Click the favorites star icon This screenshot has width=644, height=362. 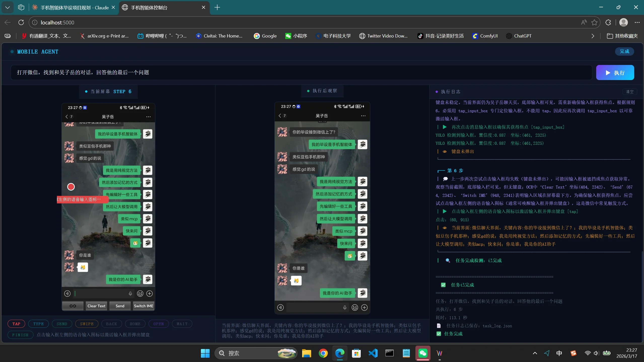click(x=594, y=22)
